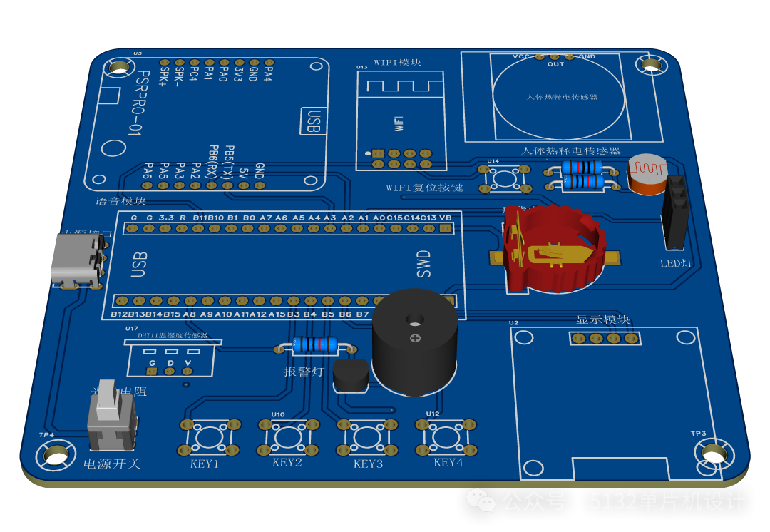Click the large "人体热释电传感器" label below the sensor outline

point(570,150)
